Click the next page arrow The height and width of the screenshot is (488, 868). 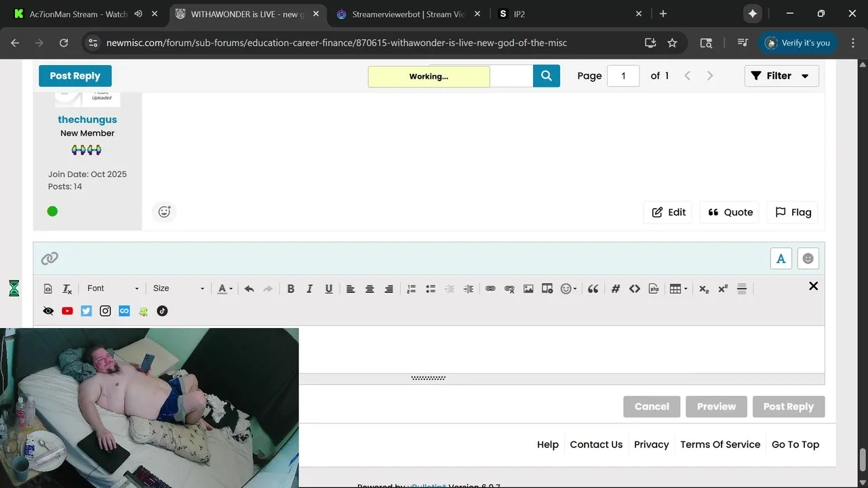click(710, 76)
